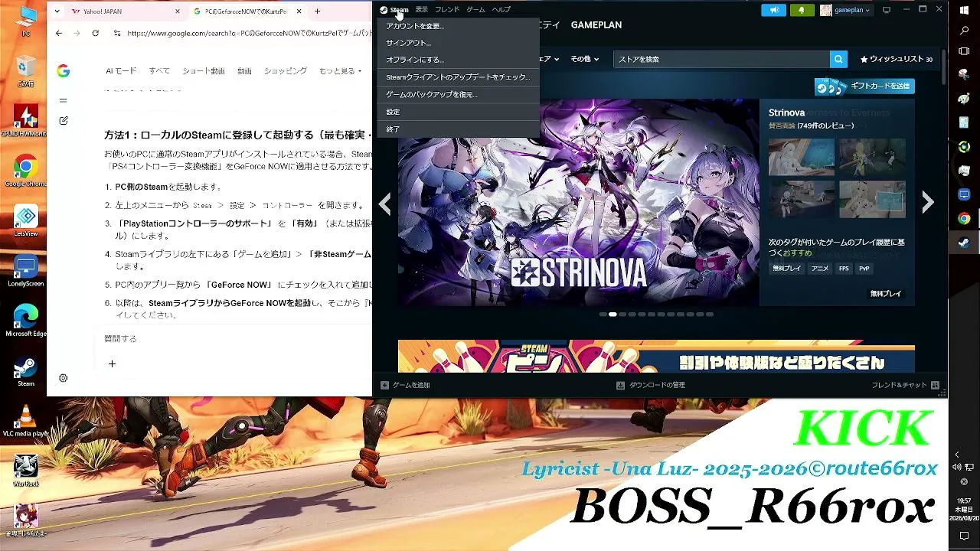Screen dimensions: 980x551
Task: Open site information icon in Chrome address bar
Action: point(116,33)
